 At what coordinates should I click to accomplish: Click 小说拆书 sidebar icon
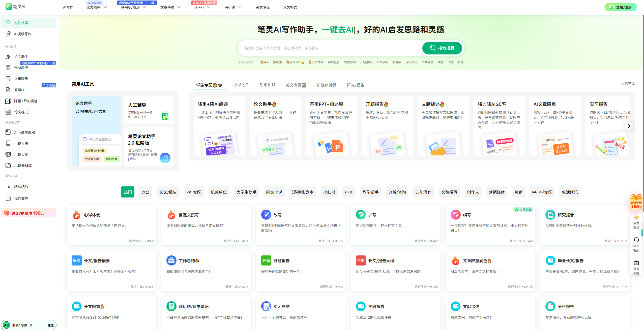[8, 143]
